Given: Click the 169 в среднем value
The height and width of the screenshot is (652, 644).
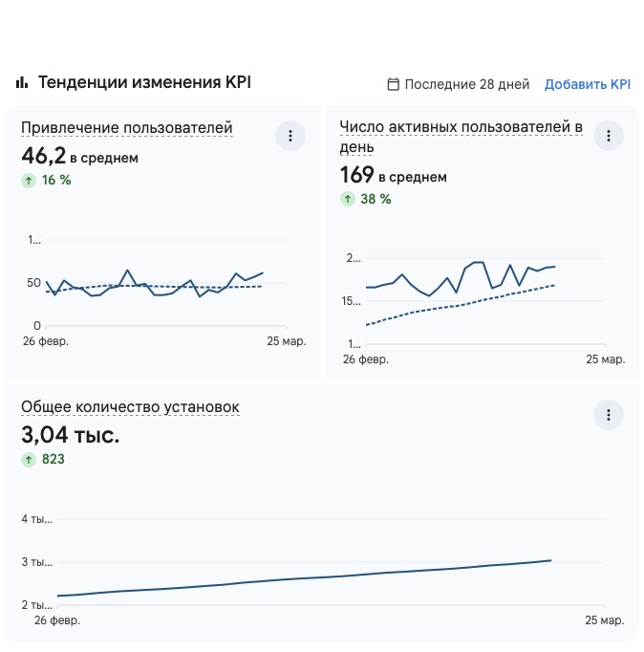Looking at the screenshot, I should [393, 175].
